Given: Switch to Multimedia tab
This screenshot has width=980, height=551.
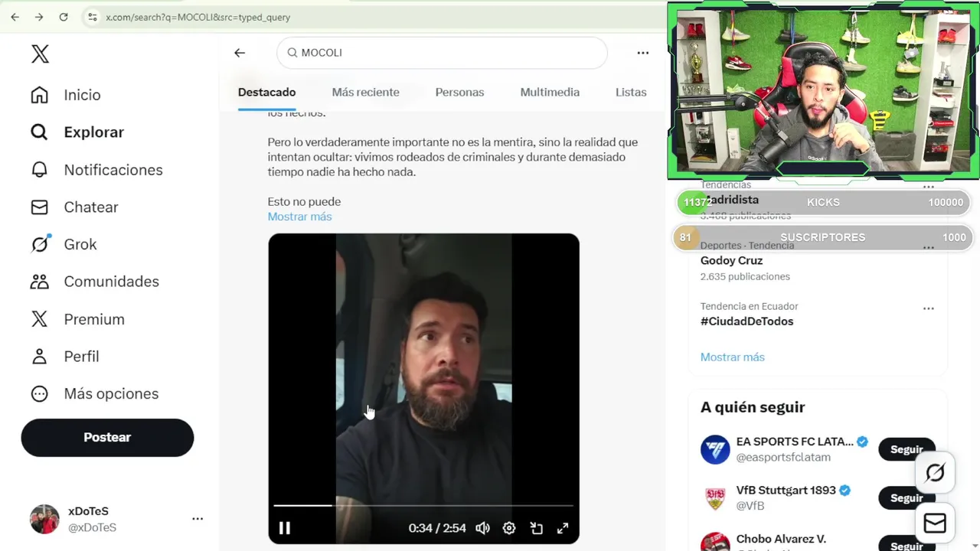Looking at the screenshot, I should (550, 92).
